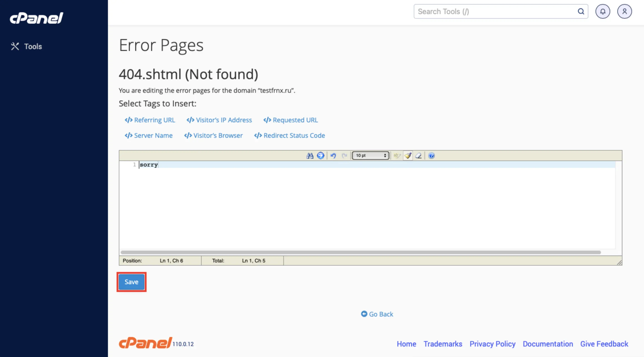Insert the Visitor's IP Address tag
Screen dimensions: 644x357
[x=219, y=120]
